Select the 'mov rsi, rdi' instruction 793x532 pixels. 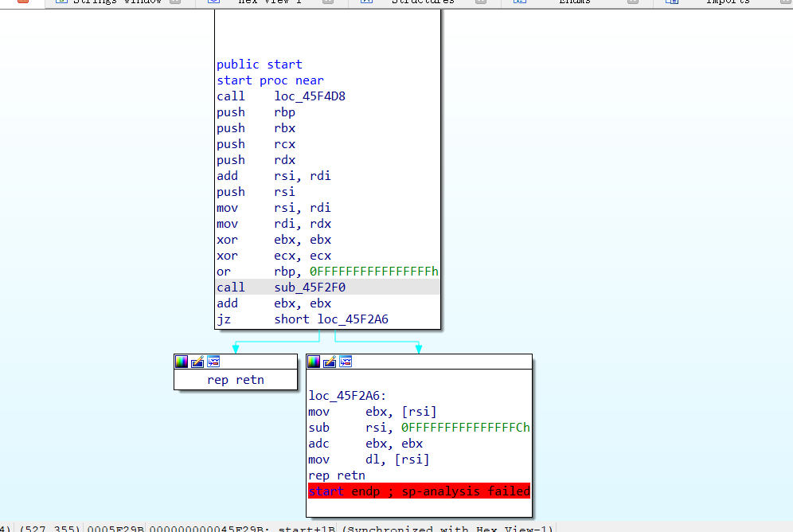pos(274,208)
